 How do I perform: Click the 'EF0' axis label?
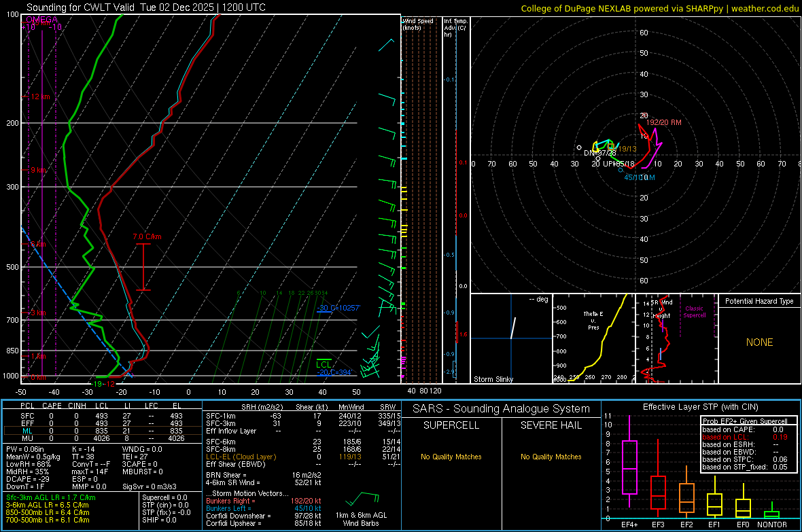point(743,525)
